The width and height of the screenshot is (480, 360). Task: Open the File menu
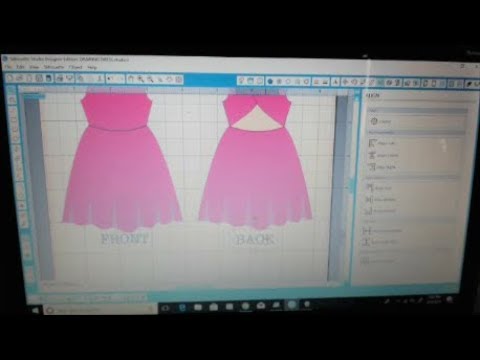[7, 67]
